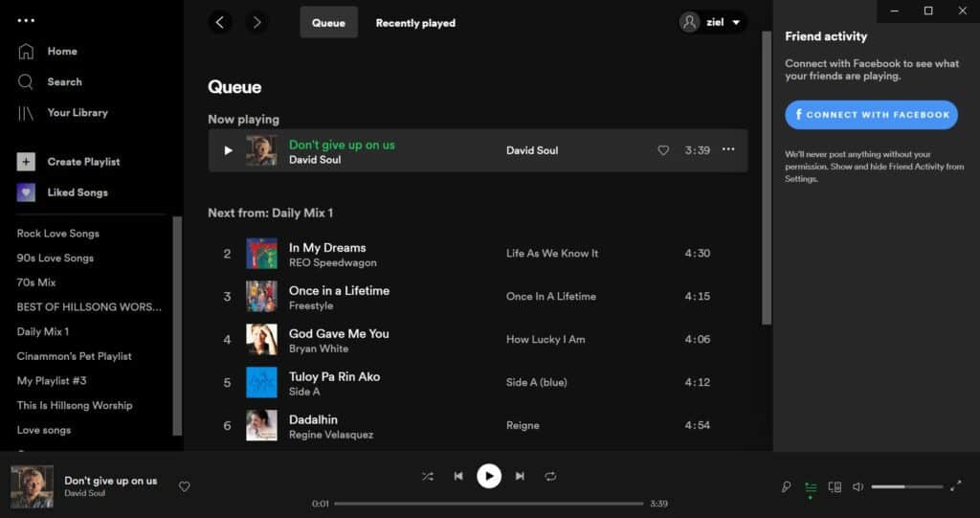Open the Side A (blue) album link
The image size is (980, 518).
[536, 382]
